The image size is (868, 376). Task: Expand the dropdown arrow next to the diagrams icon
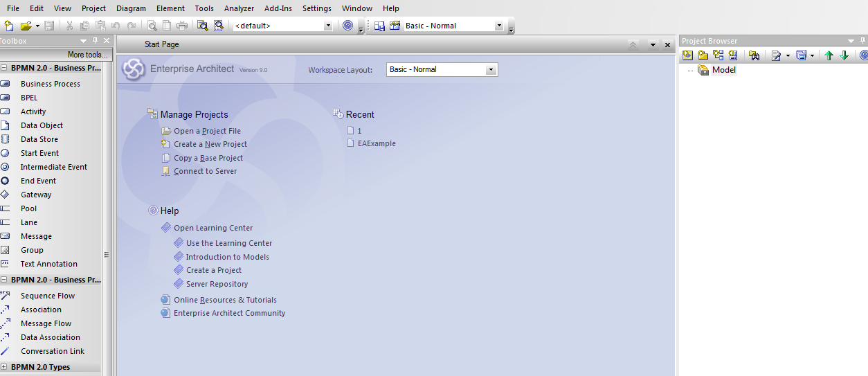pyautogui.click(x=812, y=55)
